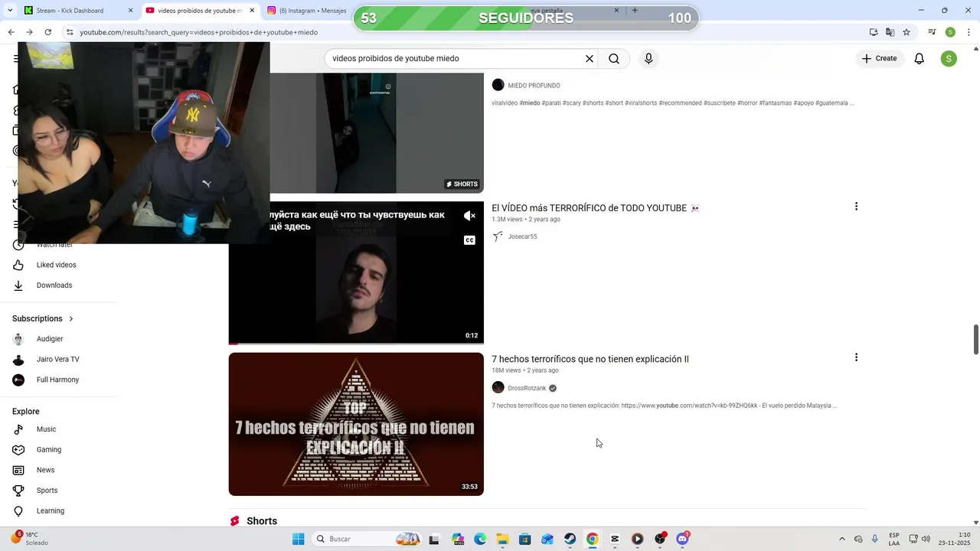Click the translate page icon
980x551 pixels.
890,32
